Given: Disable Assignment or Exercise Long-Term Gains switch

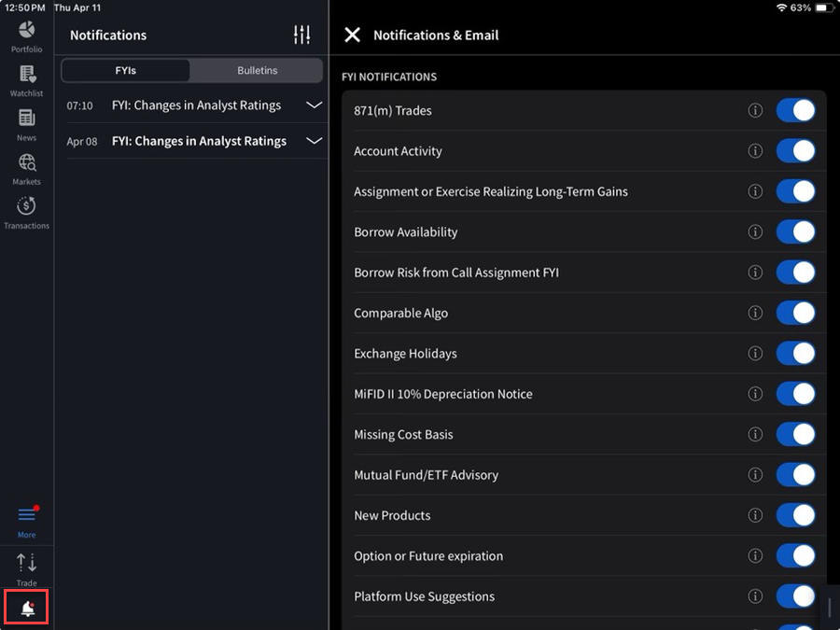Looking at the screenshot, I should coord(795,191).
